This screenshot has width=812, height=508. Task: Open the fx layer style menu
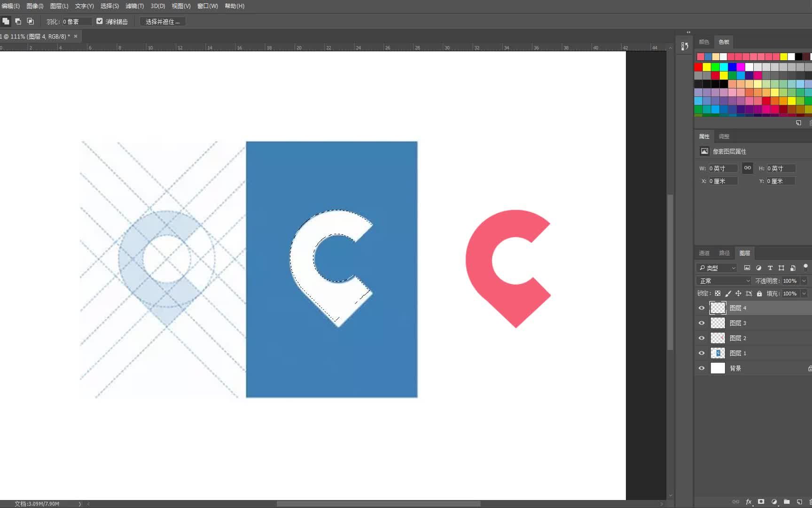(x=749, y=501)
